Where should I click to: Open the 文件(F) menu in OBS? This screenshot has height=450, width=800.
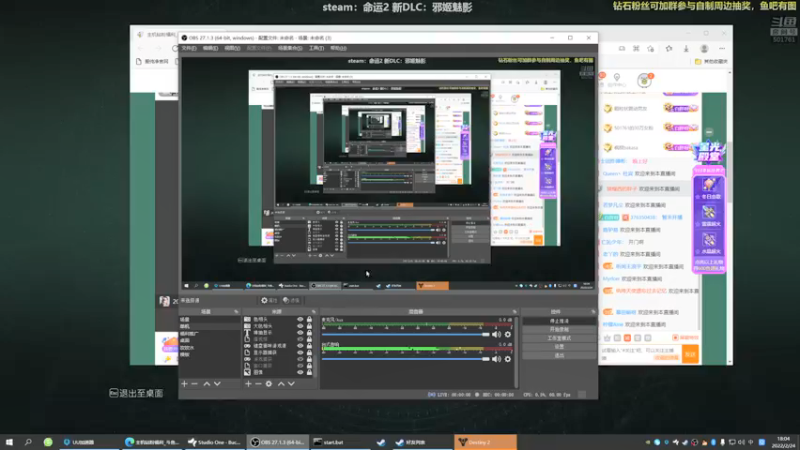(188, 48)
